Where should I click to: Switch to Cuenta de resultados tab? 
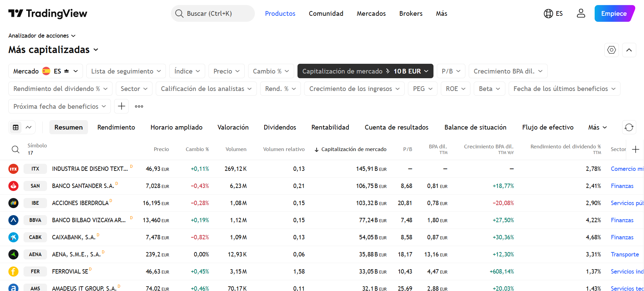tap(397, 127)
